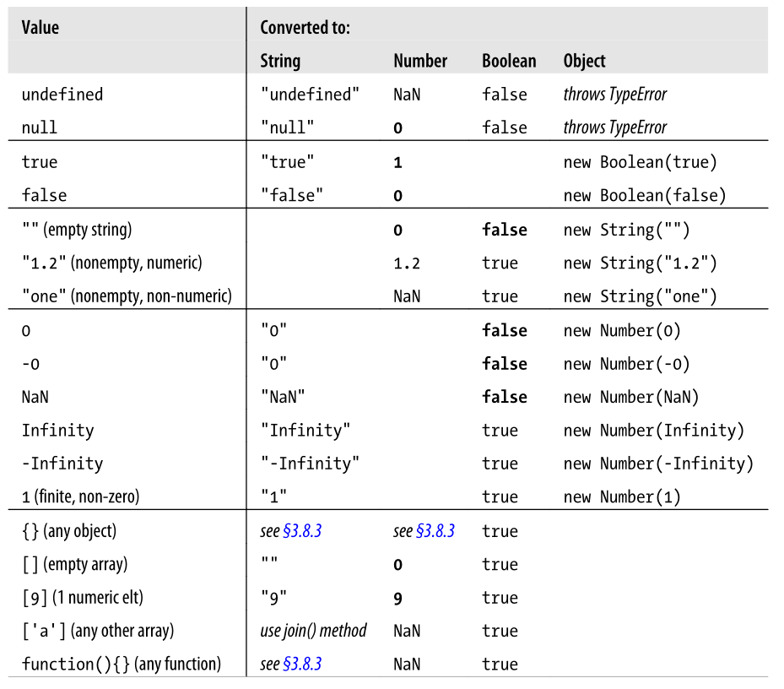Open the §3.8.3 link in any object Number column

(435, 531)
